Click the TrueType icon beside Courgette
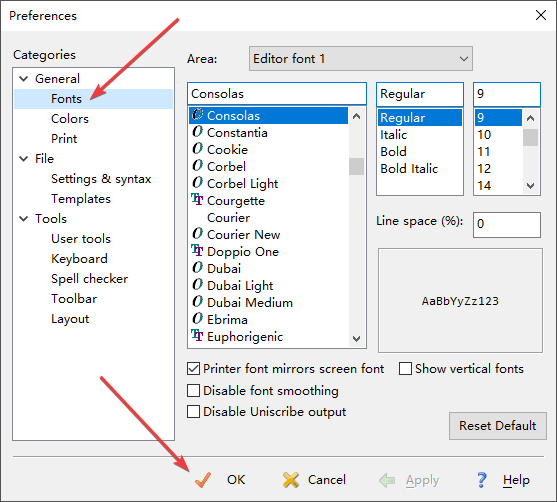Viewport: 557px width, 502px height. (x=197, y=200)
